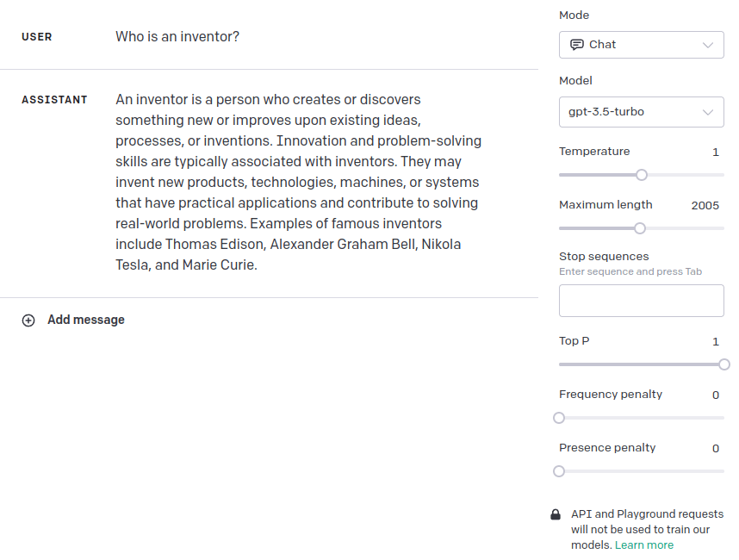Screen dimensions: 739x560
Task: Toggle the USER role label
Action: [37, 37]
